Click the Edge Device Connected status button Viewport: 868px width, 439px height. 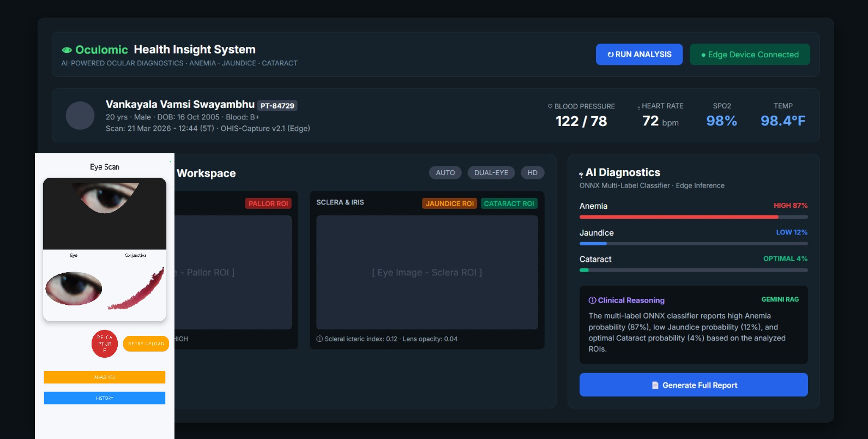point(750,55)
